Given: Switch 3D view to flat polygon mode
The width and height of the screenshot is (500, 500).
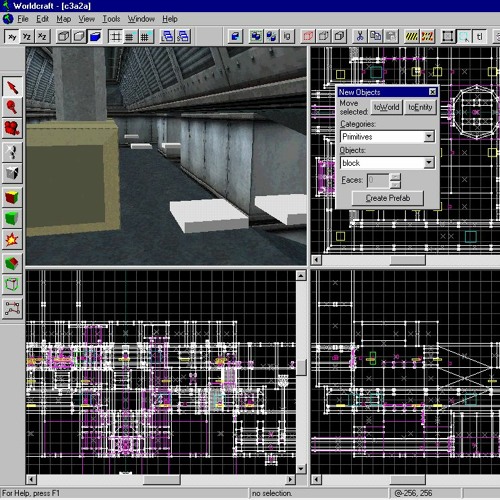Looking at the screenshot, I should coord(79,36).
